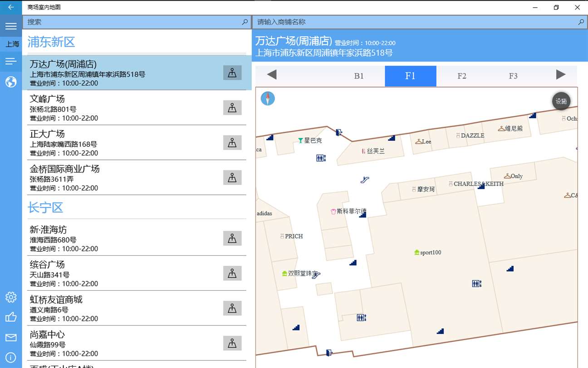Open settings gear icon in sidebar
This screenshot has height=368, width=588.
(11, 297)
